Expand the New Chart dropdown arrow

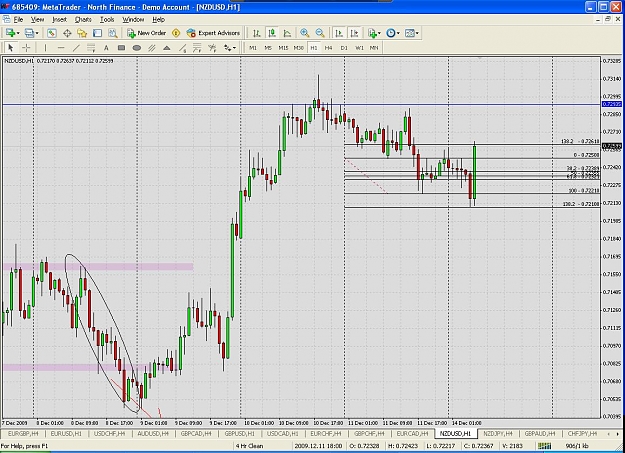point(18,33)
